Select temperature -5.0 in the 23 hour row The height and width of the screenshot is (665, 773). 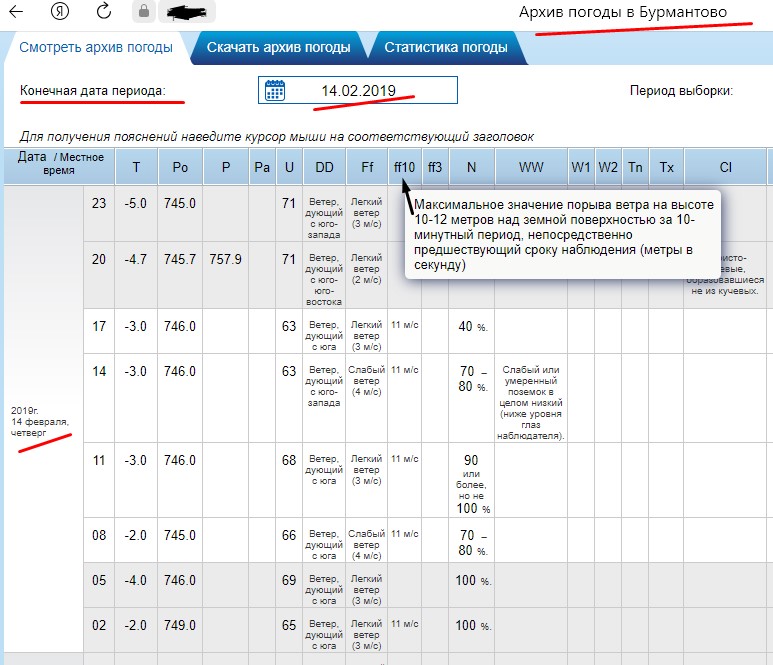coord(136,203)
